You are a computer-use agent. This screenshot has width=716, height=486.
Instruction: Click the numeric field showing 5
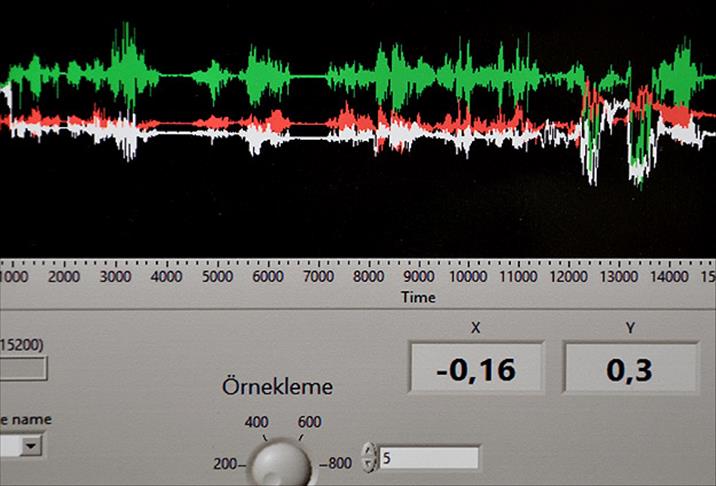pyautogui.click(x=429, y=458)
